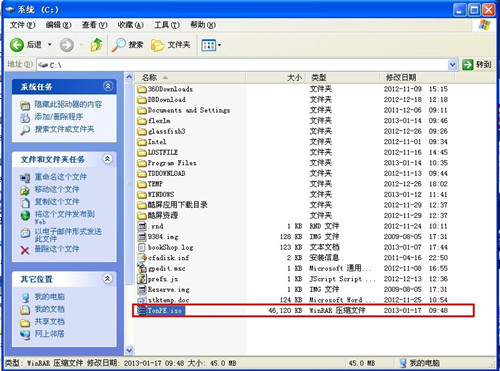Select the bookShop.log file icon
Screen dimensions: 500x371
click(142, 247)
